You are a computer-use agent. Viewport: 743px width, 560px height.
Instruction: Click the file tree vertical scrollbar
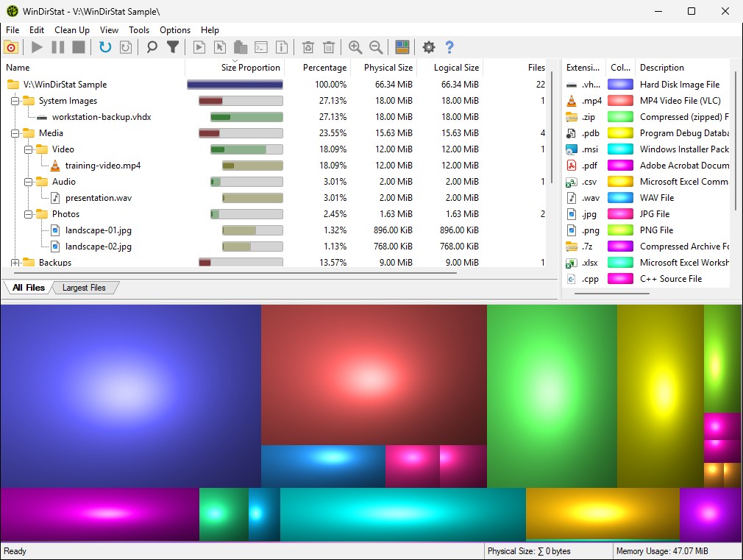click(552, 127)
